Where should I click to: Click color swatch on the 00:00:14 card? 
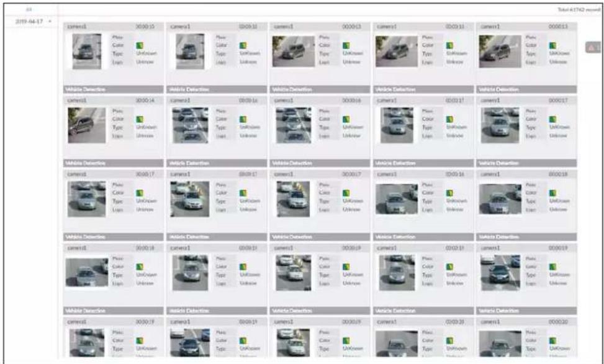point(140,119)
